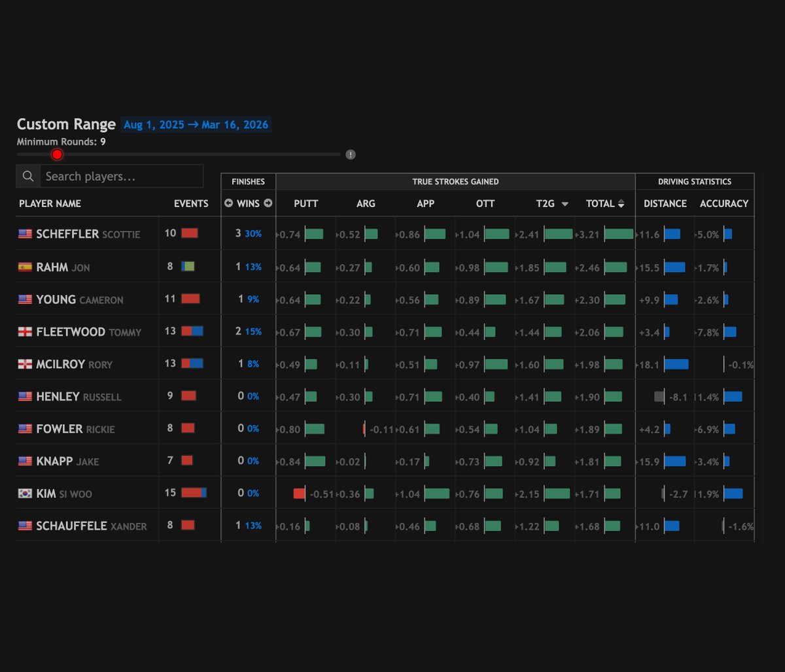Click the EVENTS column header
The width and height of the screenshot is (785, 672).
coord(191,203)
